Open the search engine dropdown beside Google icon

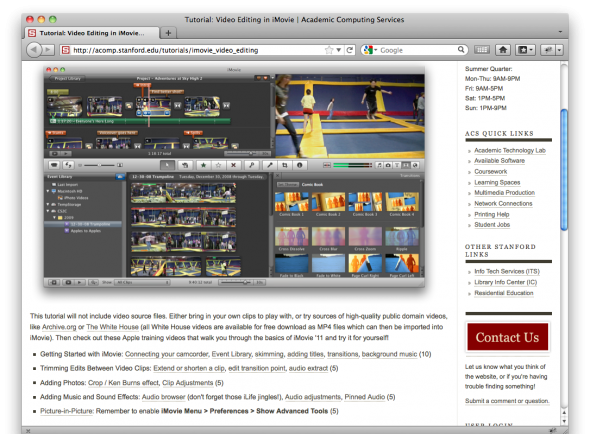(x=376, y=50)
